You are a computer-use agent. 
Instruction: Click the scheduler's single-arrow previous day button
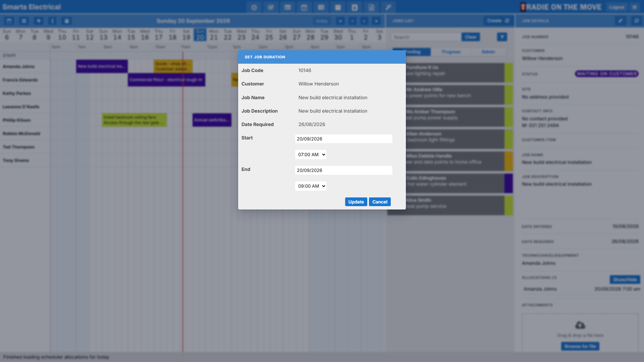click(x=352, y=21)
